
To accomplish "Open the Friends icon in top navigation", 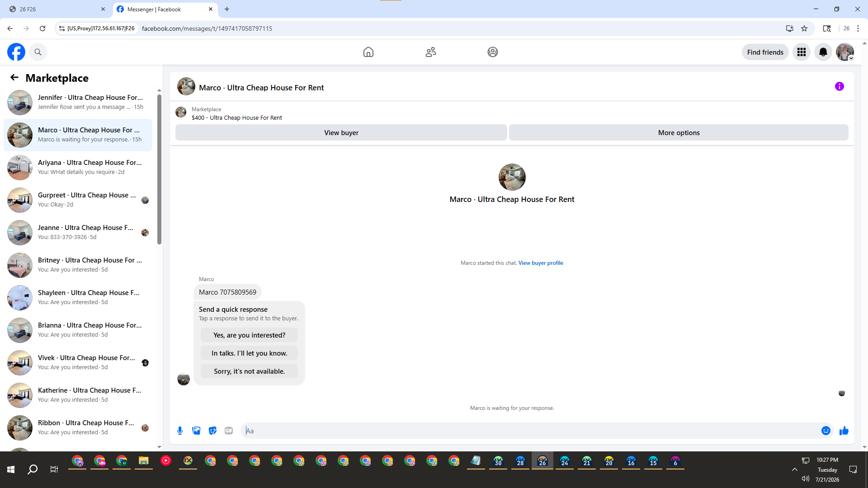I will point(431,52).
